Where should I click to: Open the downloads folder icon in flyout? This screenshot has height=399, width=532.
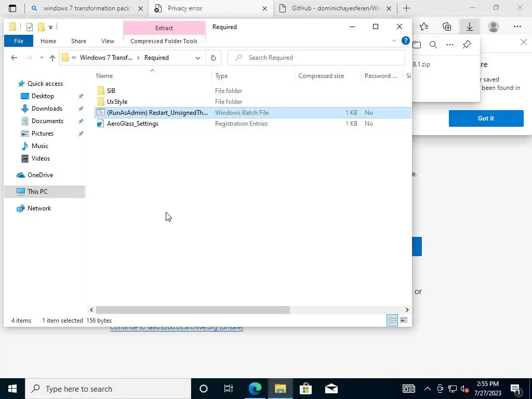pos(417,45)
